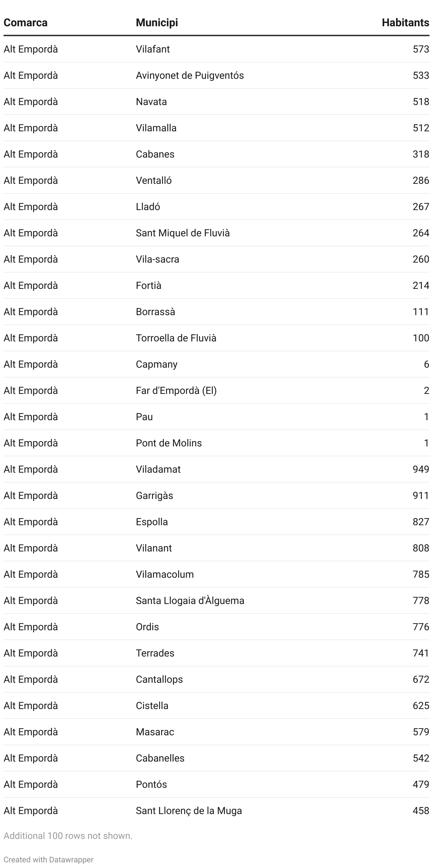Select the Vilafant municipality cell
433x868 pixels.
(153, 49)
